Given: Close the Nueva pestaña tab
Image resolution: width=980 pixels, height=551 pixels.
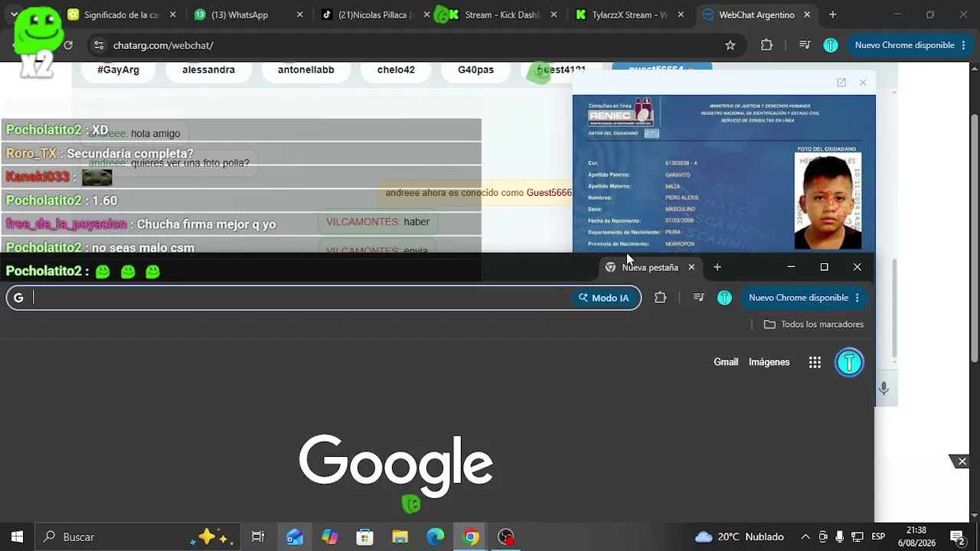Looking at the screenshot, I should click(691, 267).
